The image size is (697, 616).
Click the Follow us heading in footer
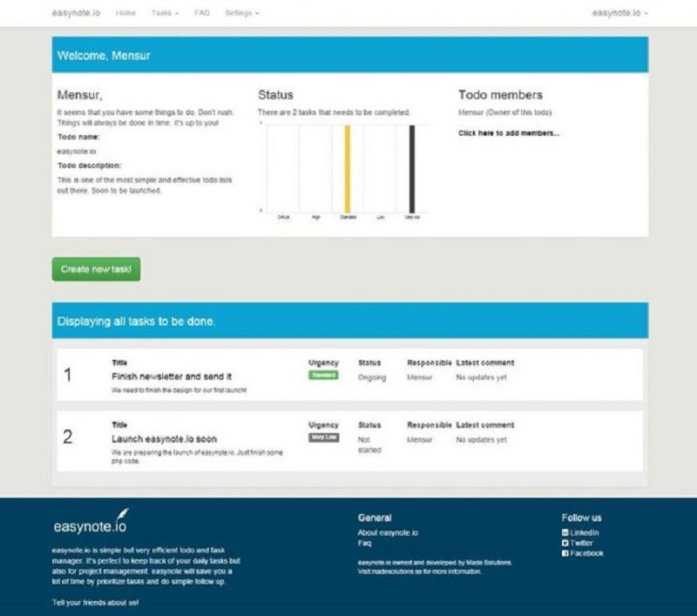(581, 518)
